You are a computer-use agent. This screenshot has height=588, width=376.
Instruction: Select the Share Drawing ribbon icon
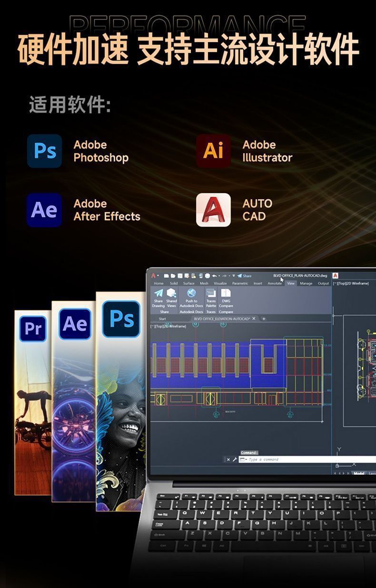click(x=158, y=293)
